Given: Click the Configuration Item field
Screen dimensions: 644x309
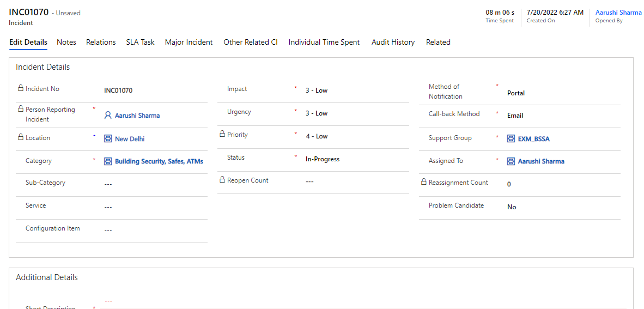Looking at the screenshot, I should click(153, 230).
